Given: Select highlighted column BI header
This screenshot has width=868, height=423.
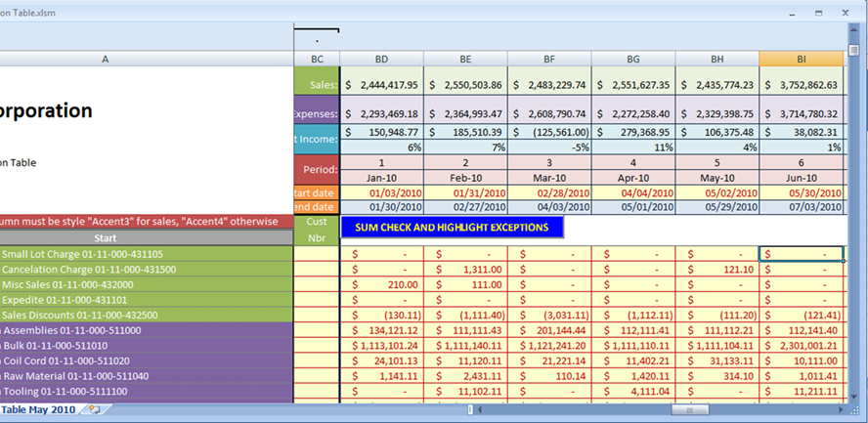Looking at the screenshot, I should click(801, 59).
